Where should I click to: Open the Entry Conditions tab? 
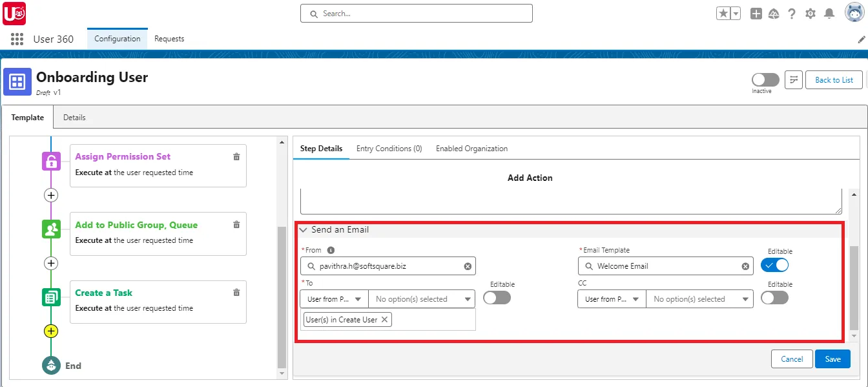tap(389, 148)
